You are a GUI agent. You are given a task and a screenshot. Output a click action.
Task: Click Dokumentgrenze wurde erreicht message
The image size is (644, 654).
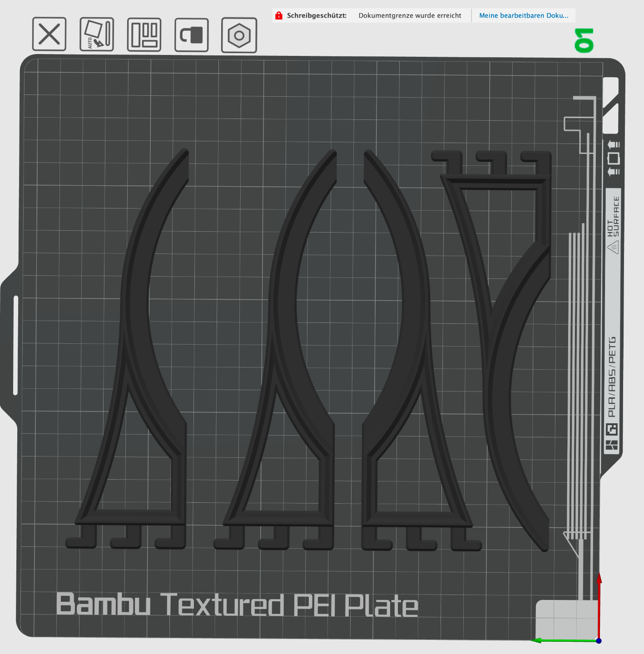pos(410,15)
